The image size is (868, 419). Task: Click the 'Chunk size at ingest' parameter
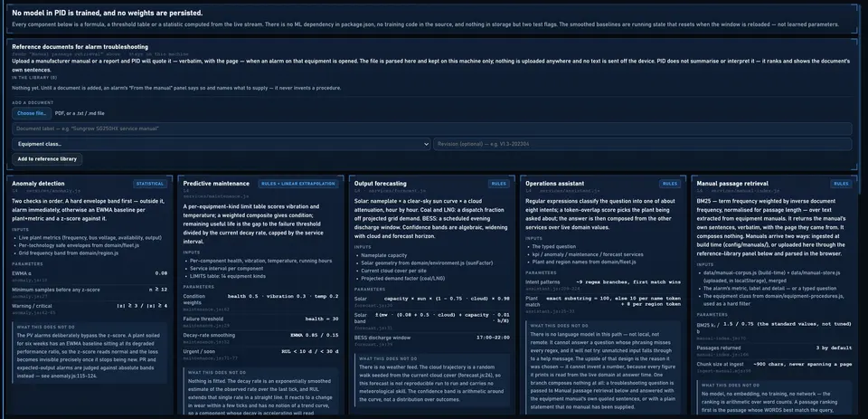pos(722,364)
